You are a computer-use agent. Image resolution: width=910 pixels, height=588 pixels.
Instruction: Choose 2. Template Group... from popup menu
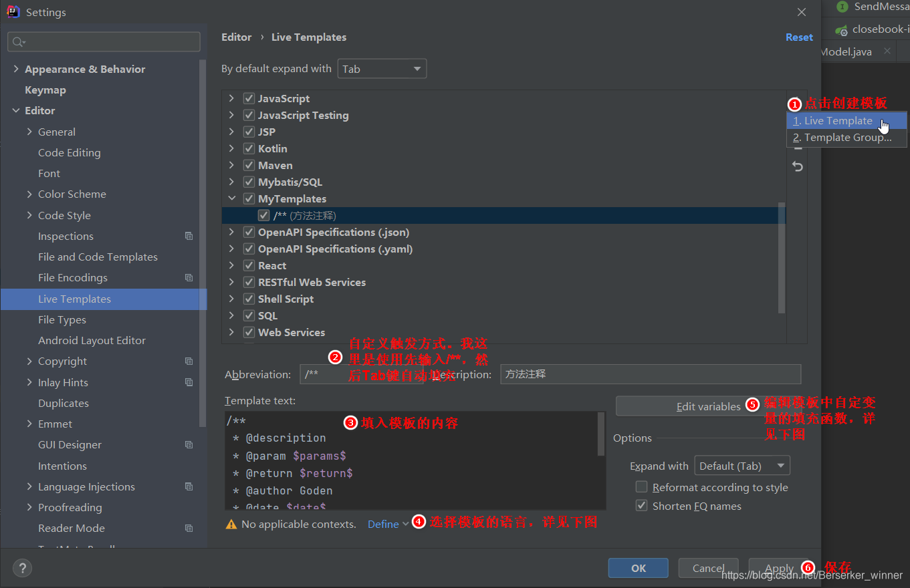pyautogui.click(x=846, y=138)
